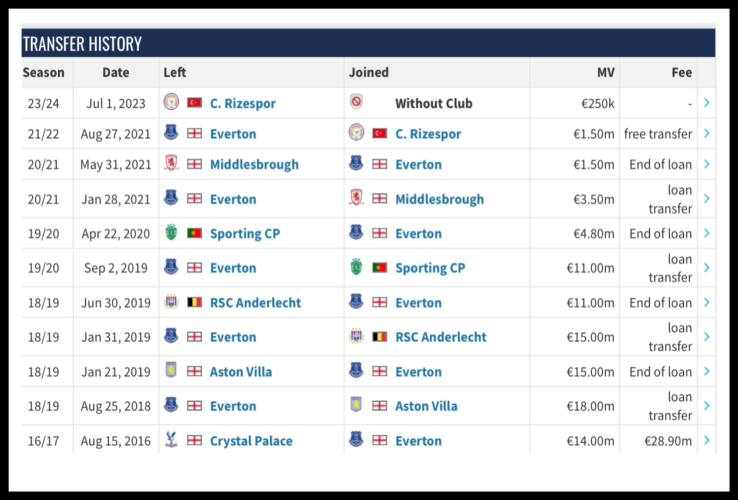Click Aston Villa crest in Jan 21, 2019 row
The height and width of the screenshot is (500, 738).
(171, 371)
